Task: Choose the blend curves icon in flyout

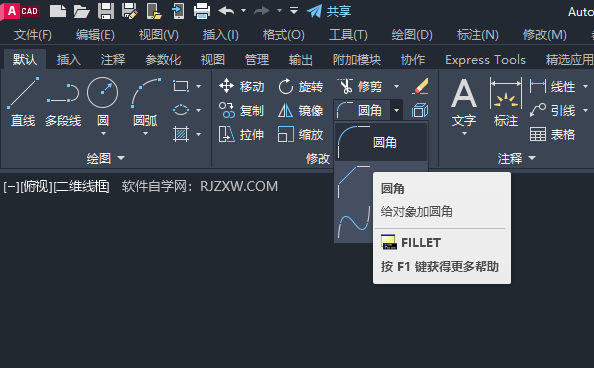Action: tap(354, 222)
